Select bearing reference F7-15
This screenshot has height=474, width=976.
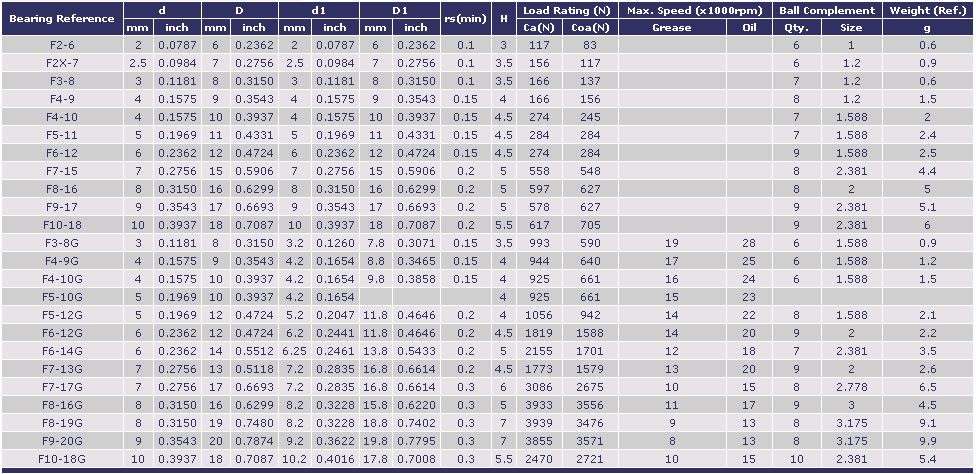click(62, 171)
